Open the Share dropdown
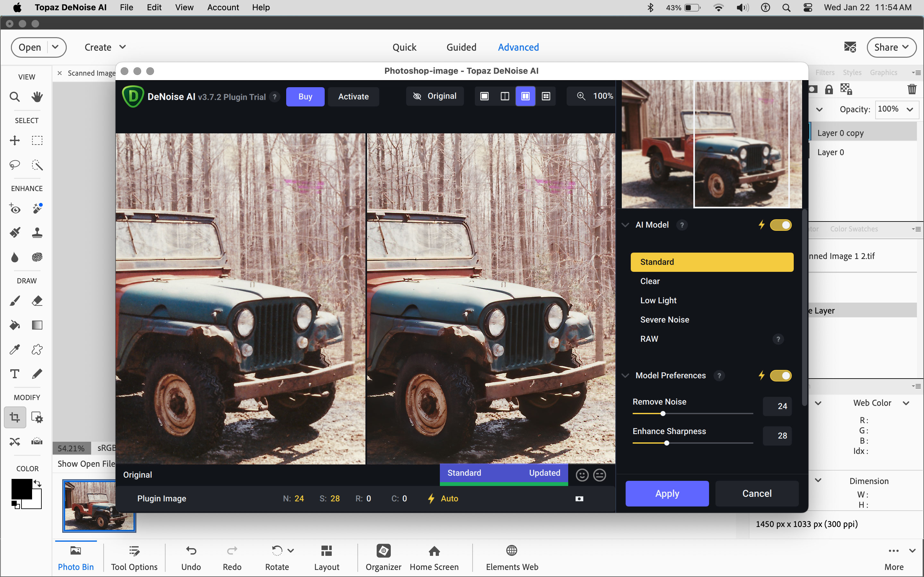 pyautogui.click(x=891, y=47)
